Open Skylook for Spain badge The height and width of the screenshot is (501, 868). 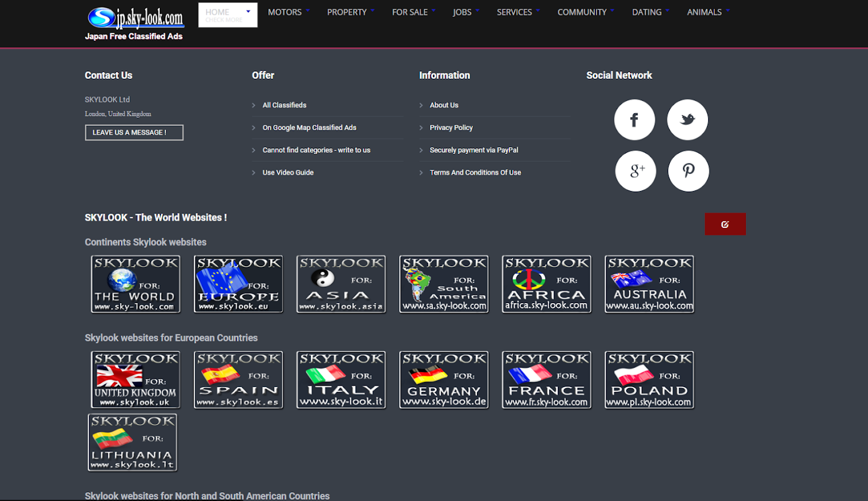click(x=238, y=380)
